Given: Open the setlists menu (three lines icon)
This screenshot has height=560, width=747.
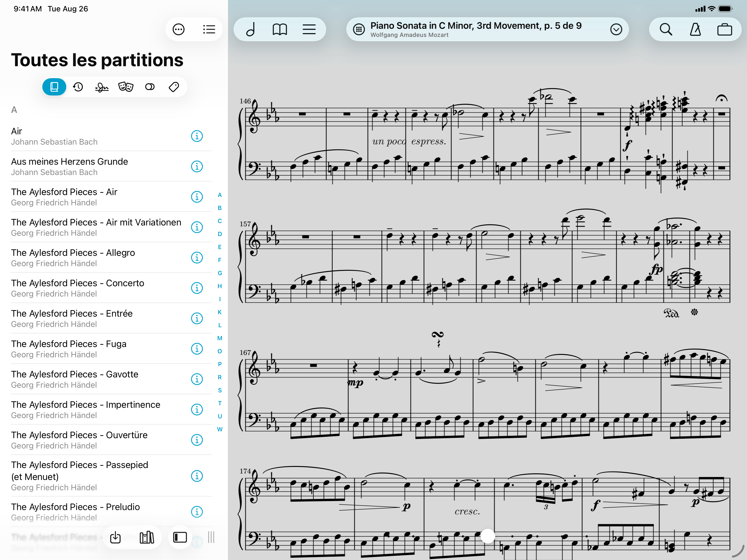Looking at the screenshot, I should tap(309, 30).
